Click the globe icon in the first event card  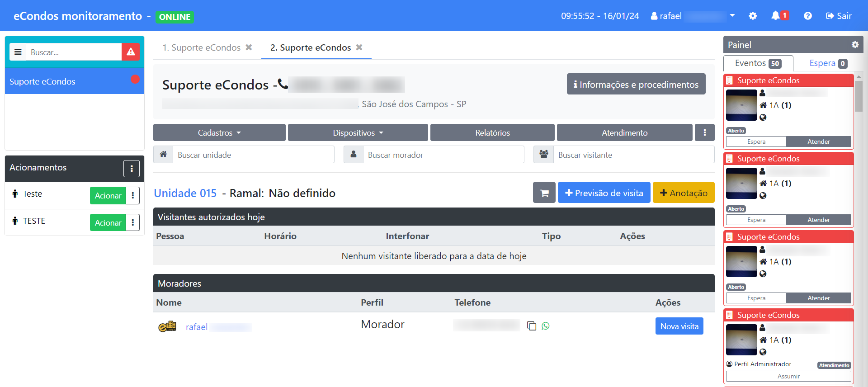click(x=763, y=118)
